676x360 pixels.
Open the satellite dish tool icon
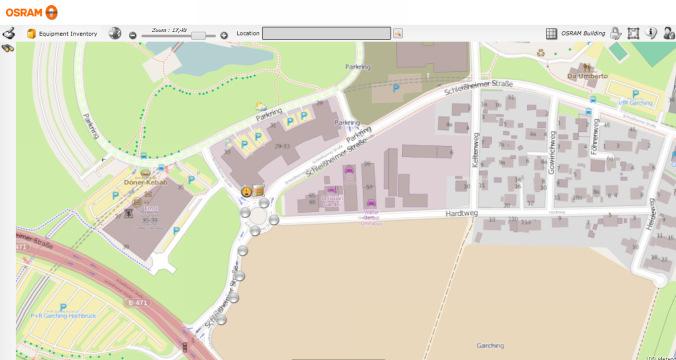tap(9, 33)
